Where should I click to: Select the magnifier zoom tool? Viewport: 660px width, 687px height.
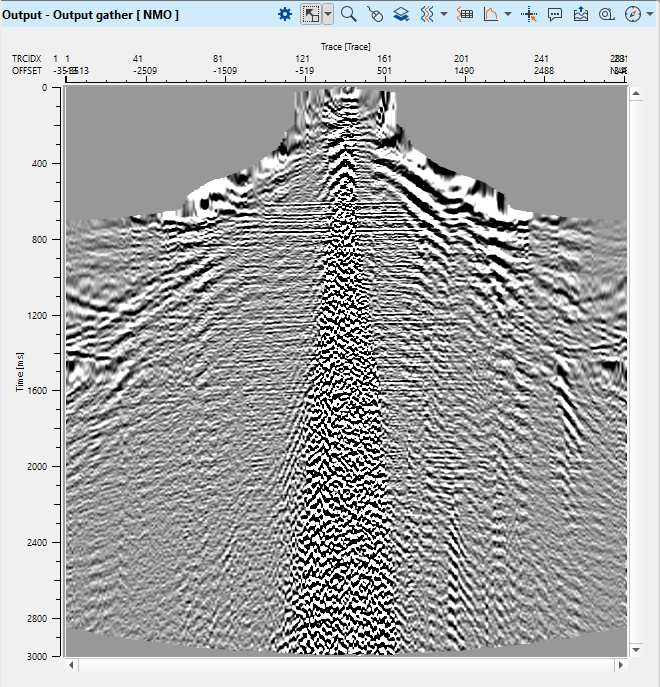pyautogui.click(x=349, y=14)
